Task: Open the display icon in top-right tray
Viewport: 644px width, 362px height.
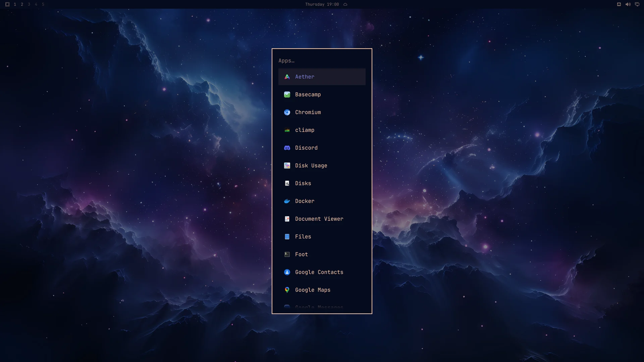Action: [x=637, y=4]
